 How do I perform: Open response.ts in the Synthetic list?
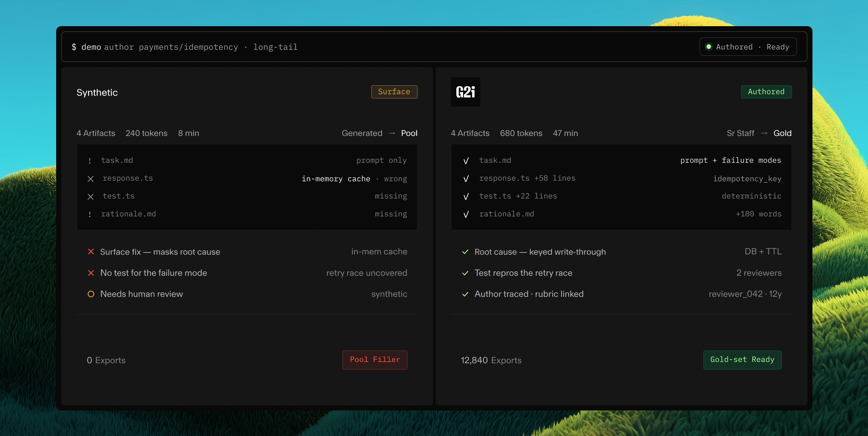(128, 178)
